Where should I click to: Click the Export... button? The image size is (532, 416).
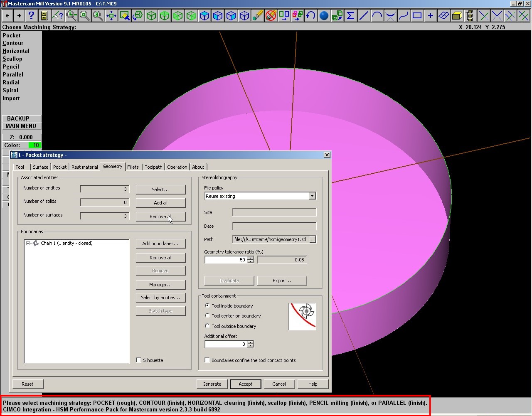pyautogui.click(x=282, y=281)
